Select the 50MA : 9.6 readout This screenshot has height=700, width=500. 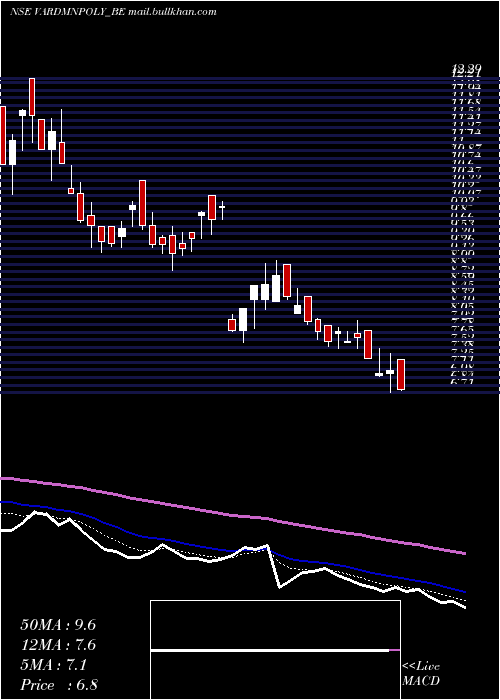coord(58,625)
